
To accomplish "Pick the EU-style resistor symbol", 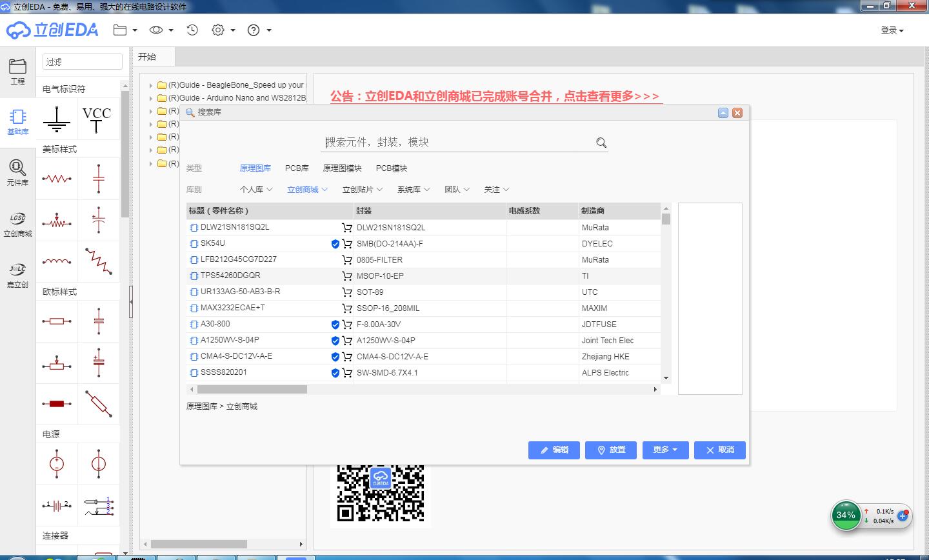I will coord(57,321).
